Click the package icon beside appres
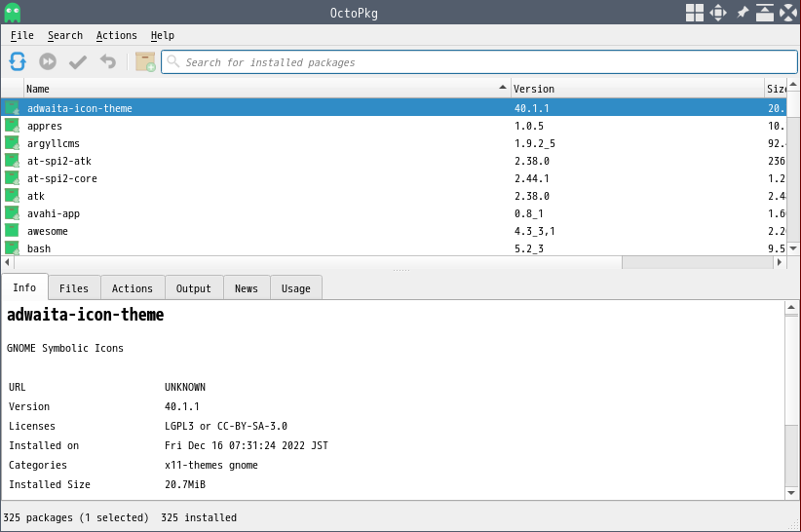Image resolution: width=801 pixels, height=532 pixels. click(x=13, y=126)
